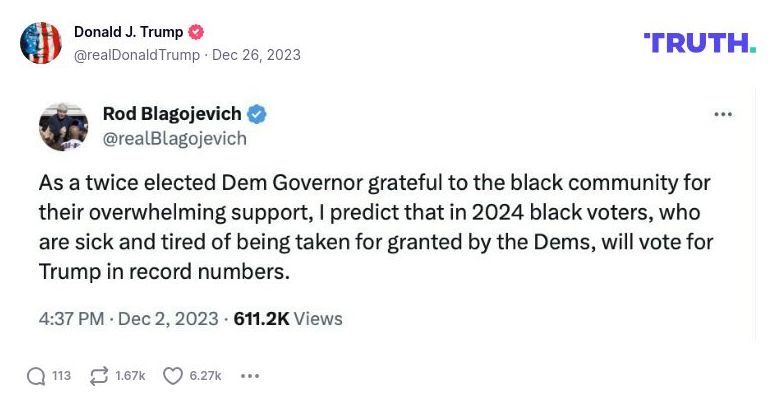Open three-dot menu on embedded tweet
The height and width of the screenshot is (406, 777).
coord(723,114)
